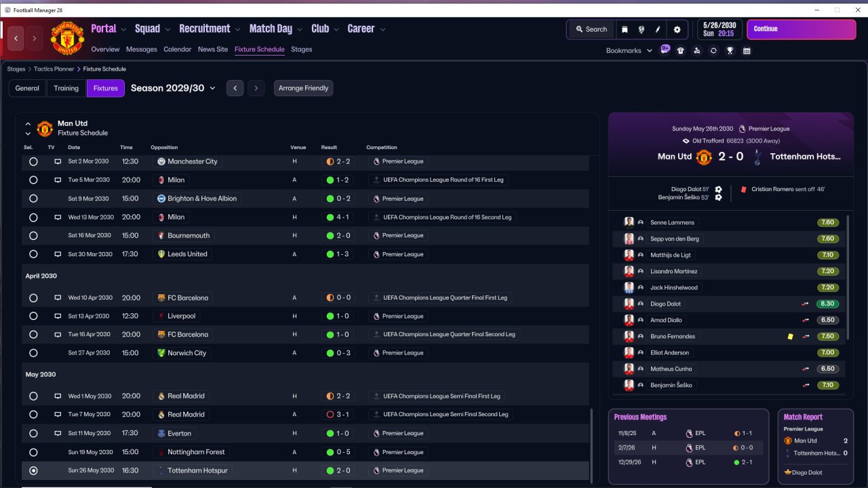Viewport: 868px width, 488px height.
Task: Click the Man Utd crest in the match summary
Action: click(704, 157)
